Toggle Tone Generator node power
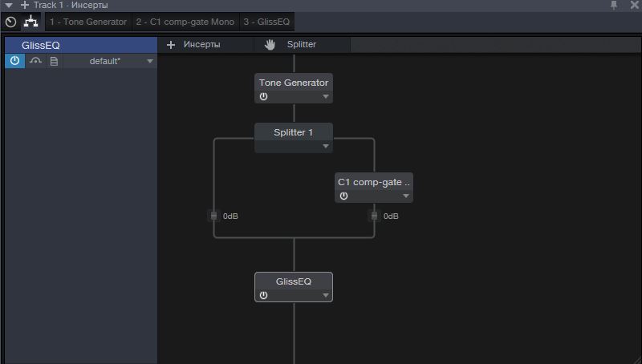This screenshot has height=364, width=642. pyautogui.click(x=264, y=96)
